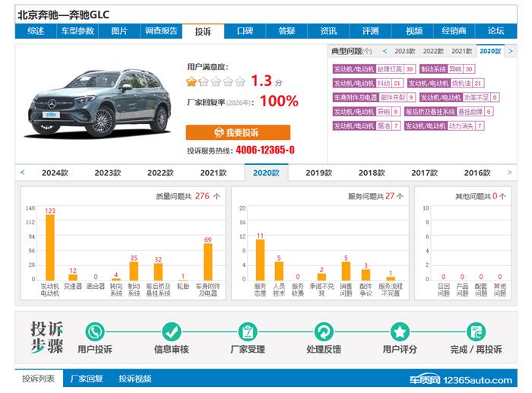Open the 口碑 navigation tab
This screenshot has height=393, width=532.
[245, 31]
